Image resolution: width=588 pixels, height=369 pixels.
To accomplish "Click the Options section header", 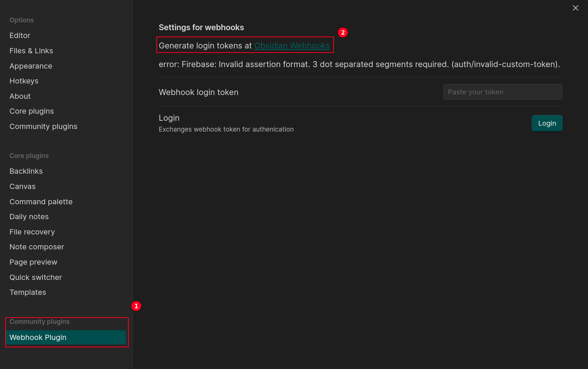I will coord(22,20).
